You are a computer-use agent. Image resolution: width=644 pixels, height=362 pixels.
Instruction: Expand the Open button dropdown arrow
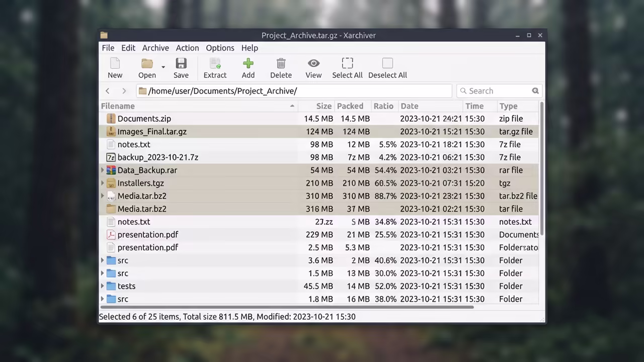tap(163, 66)
